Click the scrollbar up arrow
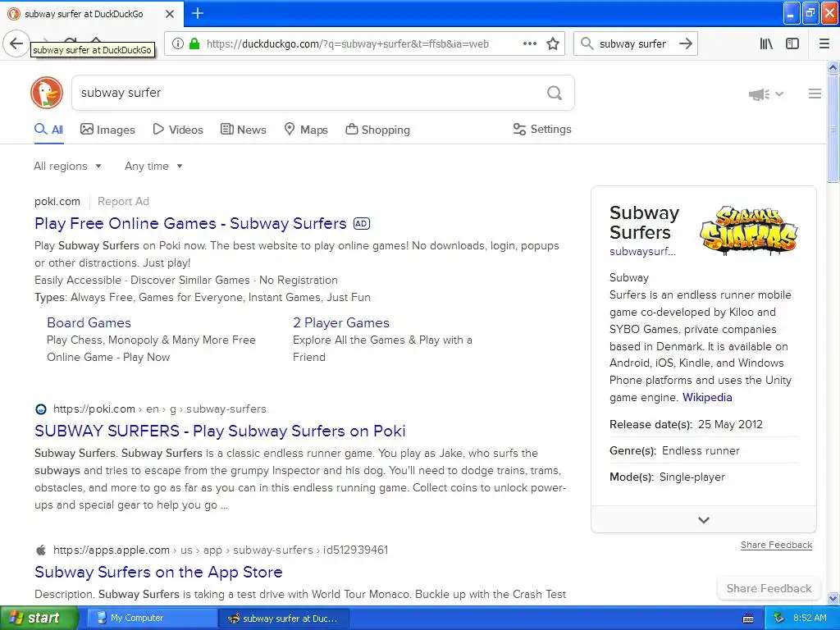 pyautogui.click(x=833, y=67)
